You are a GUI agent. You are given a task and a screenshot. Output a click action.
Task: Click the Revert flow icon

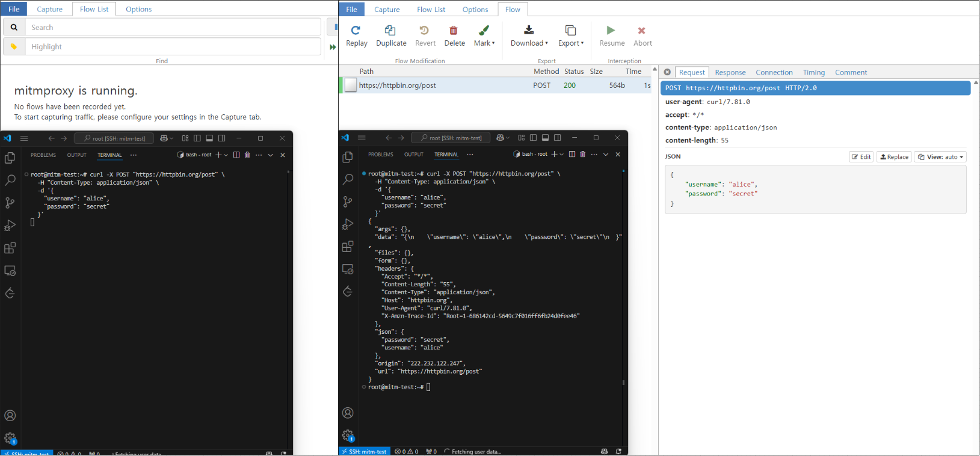pos(424,30)
